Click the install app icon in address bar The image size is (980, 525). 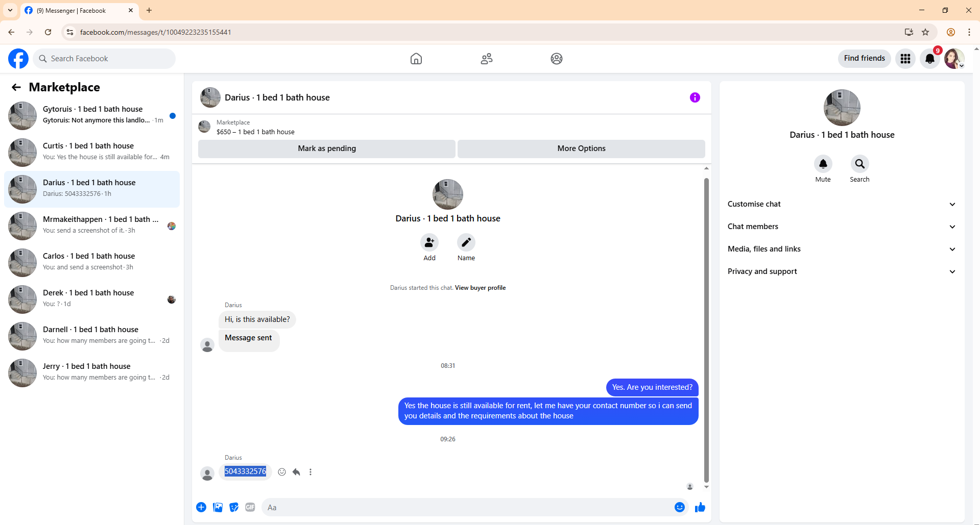(909, 32)
